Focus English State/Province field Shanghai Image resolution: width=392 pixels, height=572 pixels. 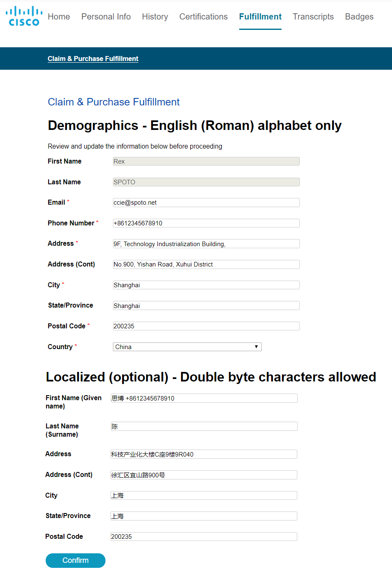206,306
